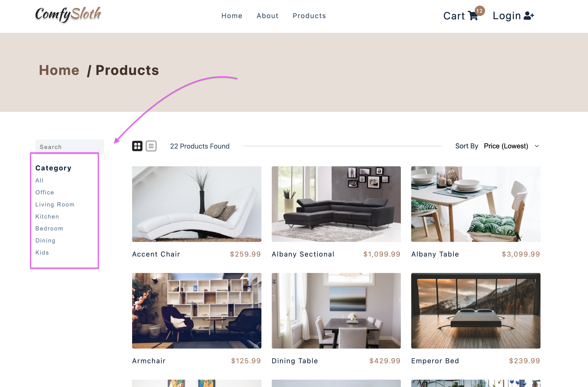Click the Login user-plus icon
The height and width of the screenshot is (387, 588).
pos(529,16)
